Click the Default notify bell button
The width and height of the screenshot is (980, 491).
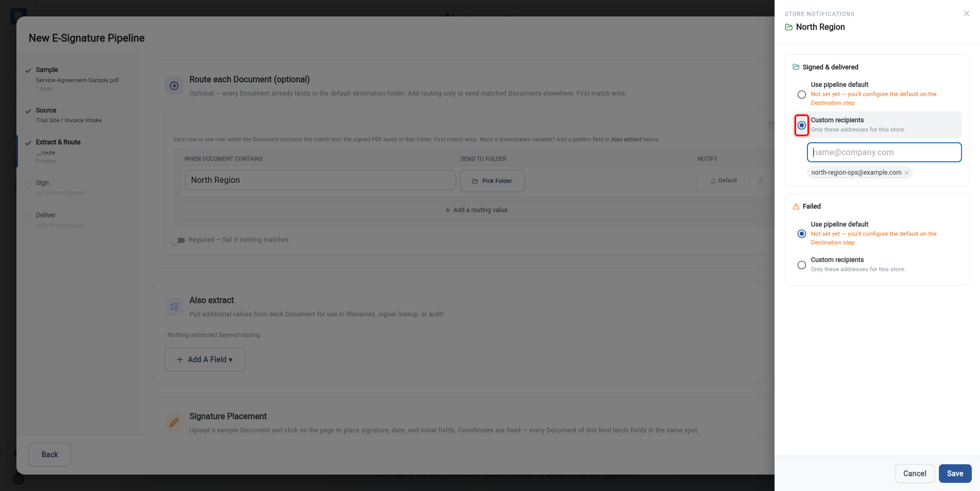[723, 181]
